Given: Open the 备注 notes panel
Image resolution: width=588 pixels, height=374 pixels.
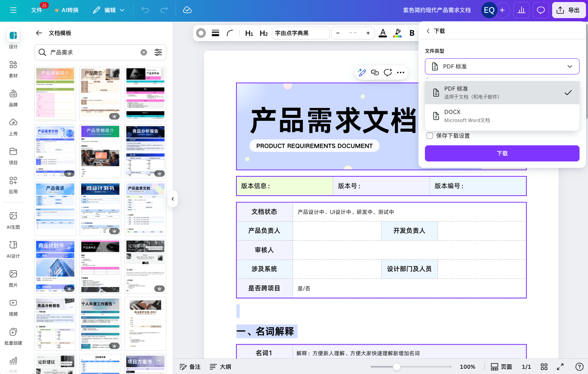Looking at the screenshot, I should pos(190,367).
